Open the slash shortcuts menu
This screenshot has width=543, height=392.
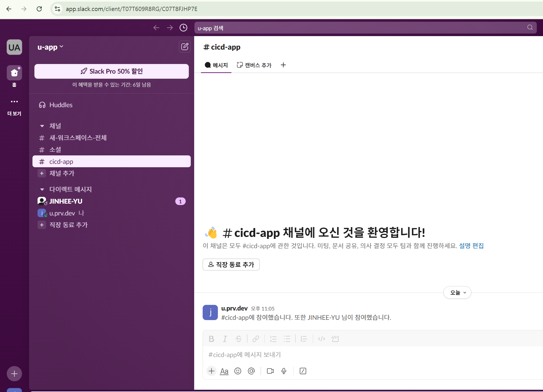(303, 371)
